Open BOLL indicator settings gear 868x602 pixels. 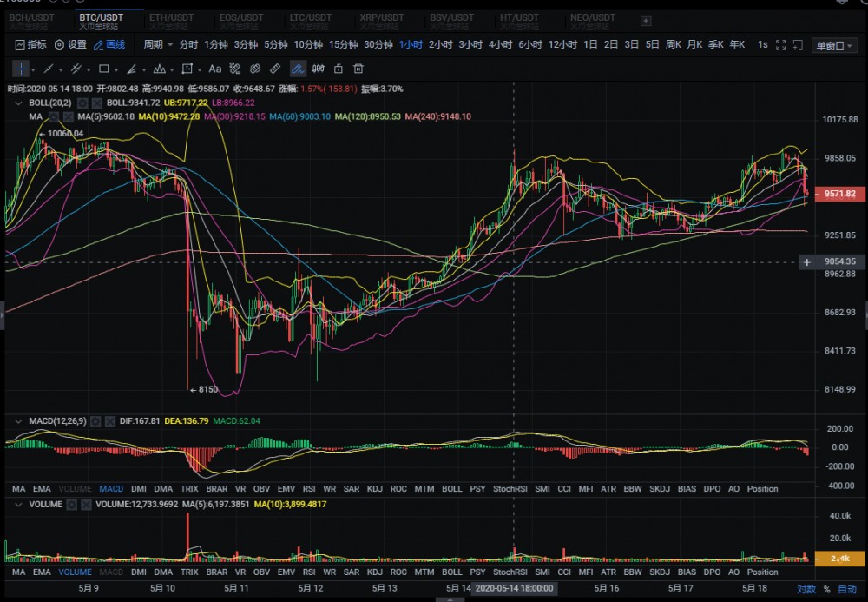(82, 103)
